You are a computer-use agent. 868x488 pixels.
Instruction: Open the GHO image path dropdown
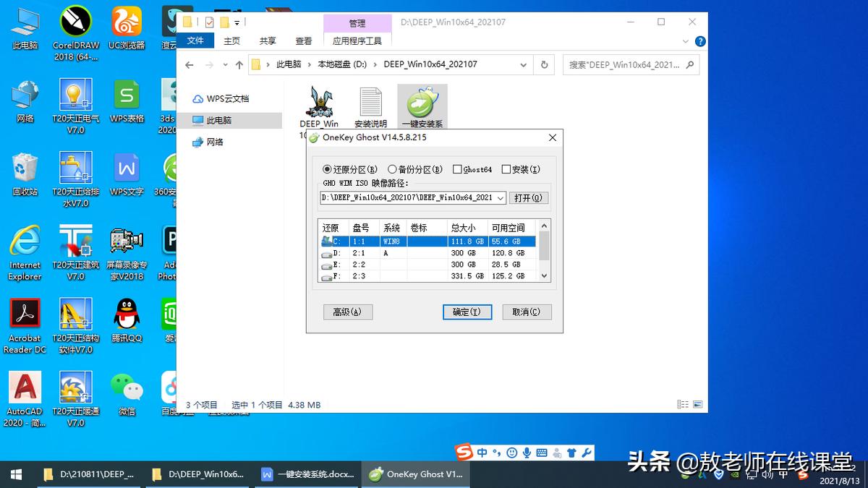pyautogui.click(x=501, y=197)
